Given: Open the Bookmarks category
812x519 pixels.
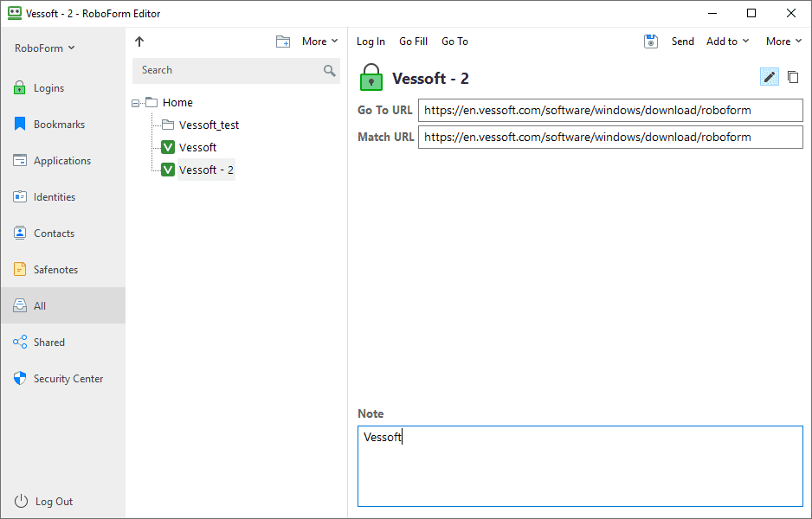Looking at the screenshot, I should [x=62, y=125].
